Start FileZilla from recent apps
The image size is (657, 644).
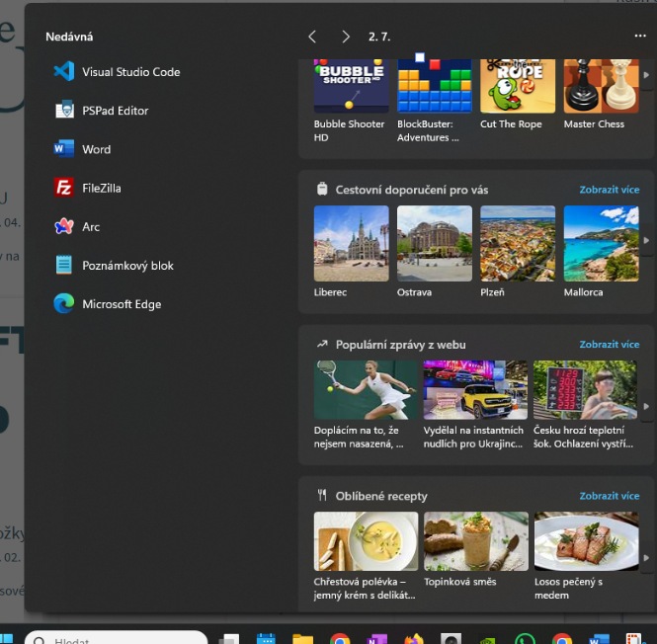point(88,188)
